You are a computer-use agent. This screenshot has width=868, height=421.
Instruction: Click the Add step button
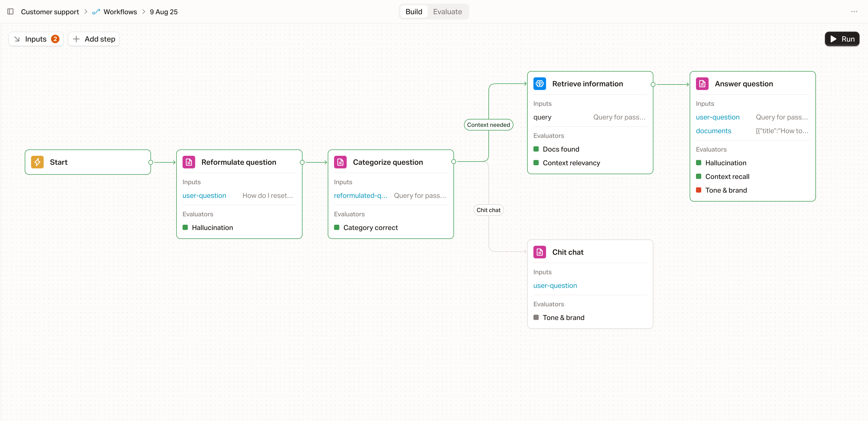click(94, 39)
